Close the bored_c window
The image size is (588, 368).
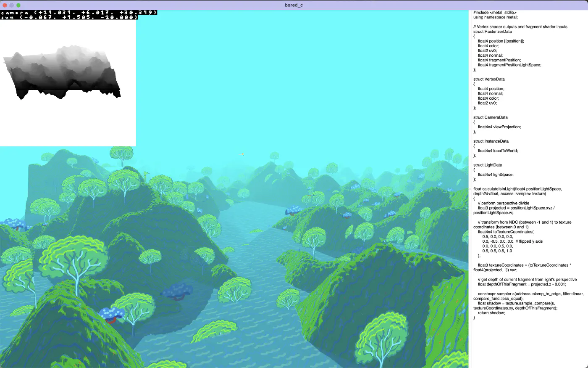(x=5, y=5)
